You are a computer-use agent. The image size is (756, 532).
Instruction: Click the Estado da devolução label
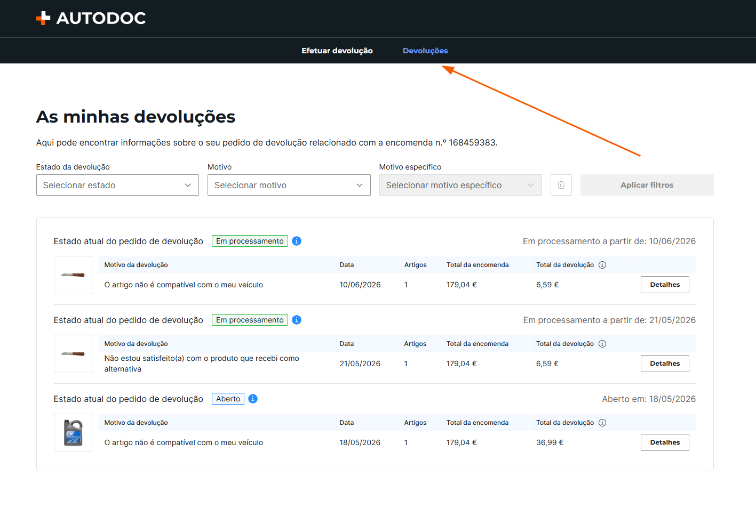tap(73, 167)
